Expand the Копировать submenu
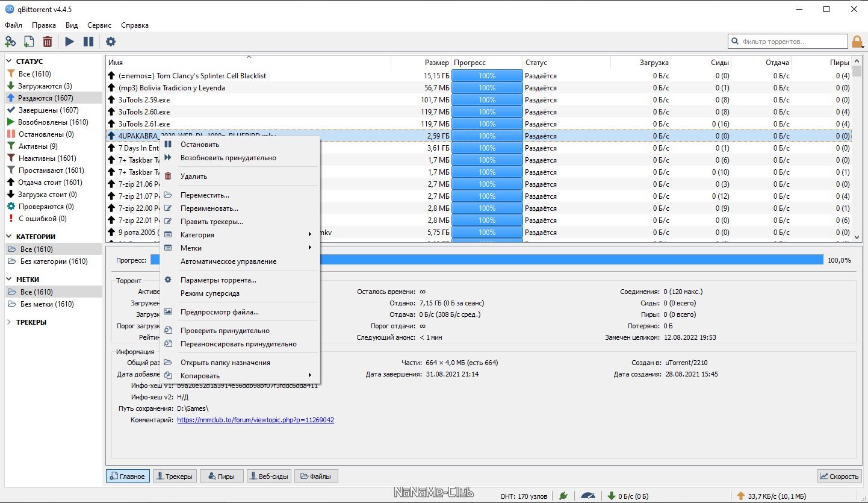The width and height of the screenshot is (868, 503). pyautogui.click(x=240, y=376)
